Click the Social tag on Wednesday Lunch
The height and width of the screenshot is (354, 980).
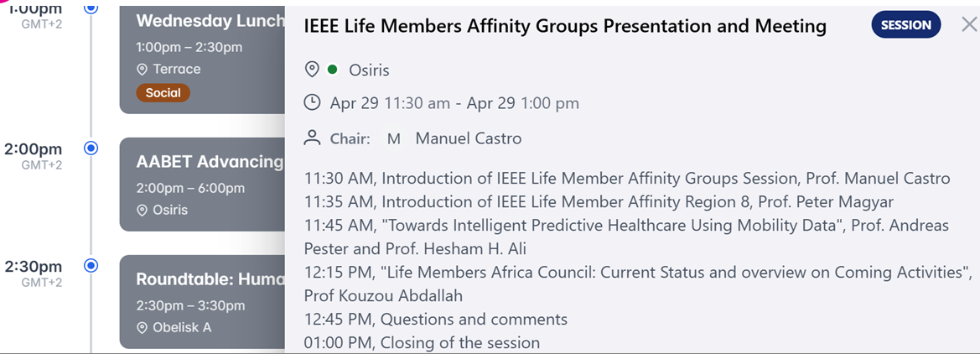coord(163,93)
